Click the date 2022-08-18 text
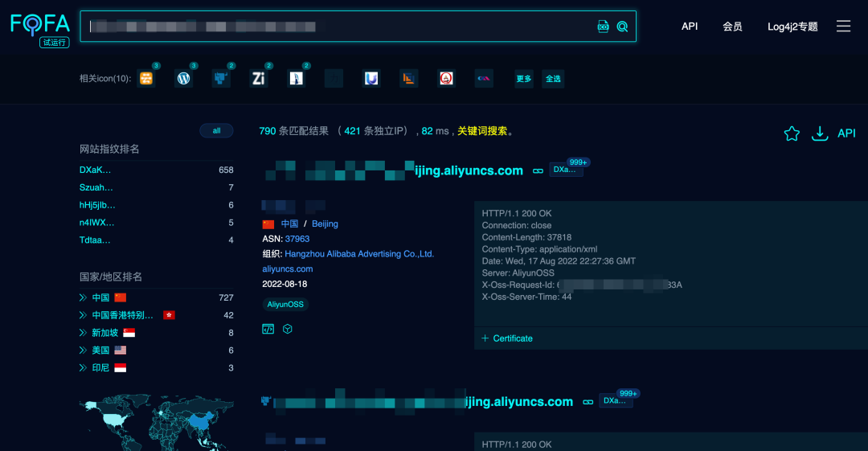The height and width of the screenshot is (451, 868). (x=285, y=284)
